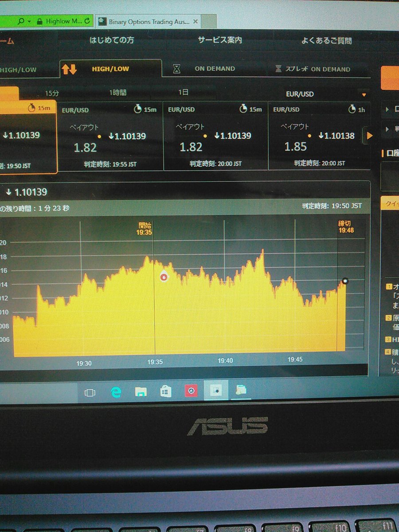Select the ON DEMAND tab

coord(215,69)
